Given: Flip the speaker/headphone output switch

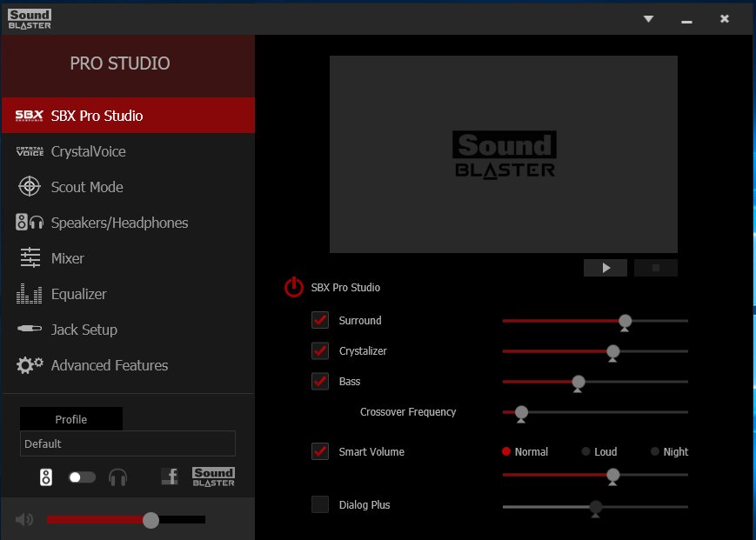Looking at the screenshot, I should click(x=82, y=477).
